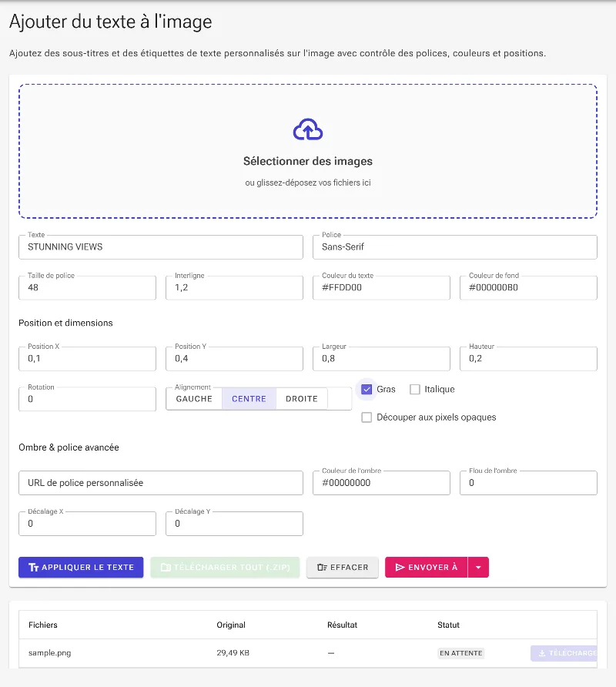Open the Envoyer à dropdown arrow
The height and width of the screenshot is (687, 616).
point(478,568)
